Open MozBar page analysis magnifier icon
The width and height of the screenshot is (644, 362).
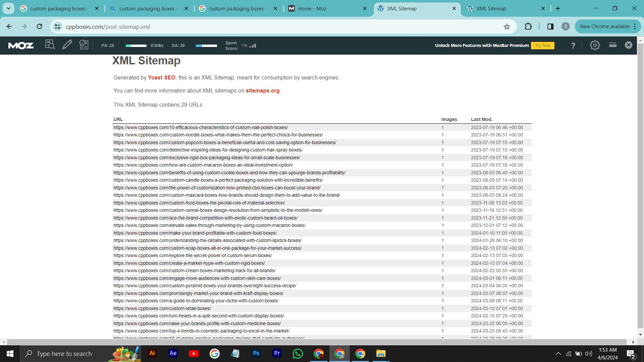click(x=50, y=45)
